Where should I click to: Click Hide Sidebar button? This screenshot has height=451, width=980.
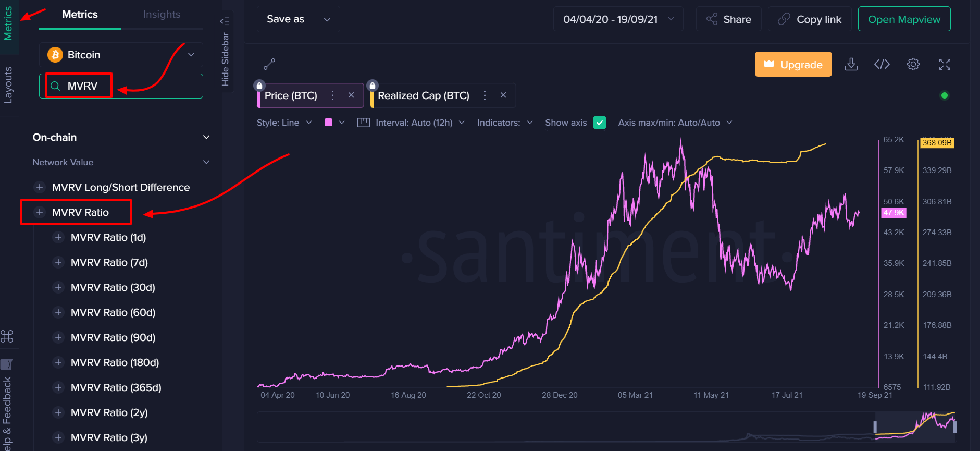(x=225, y=52)
